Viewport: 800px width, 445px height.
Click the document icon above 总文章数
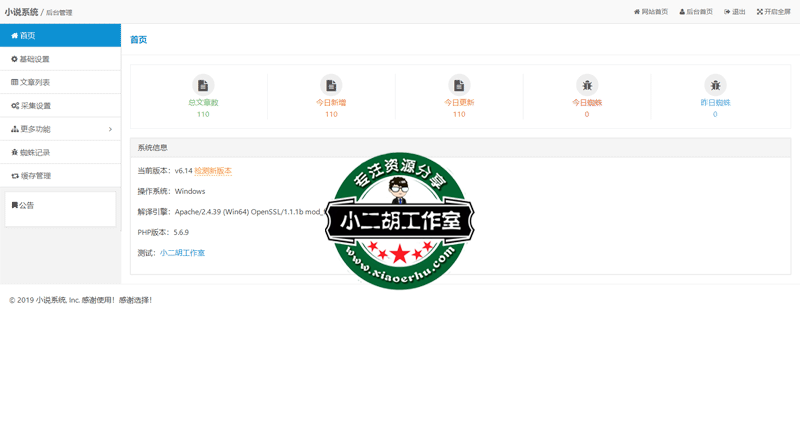(x=203, y=85)
